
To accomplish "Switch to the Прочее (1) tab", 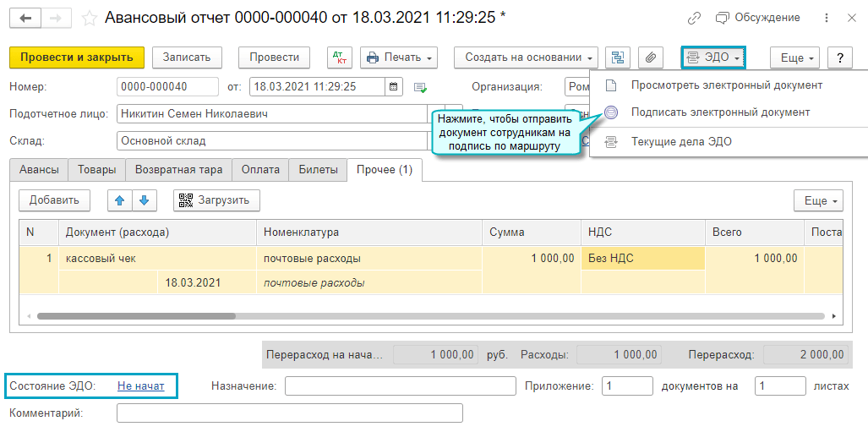I will [x=385, y=170].
